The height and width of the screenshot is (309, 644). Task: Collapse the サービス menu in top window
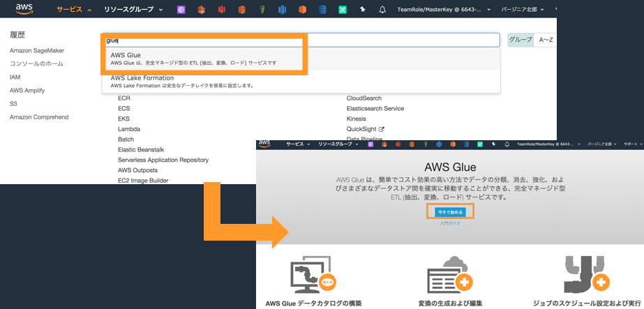(74, 10)
